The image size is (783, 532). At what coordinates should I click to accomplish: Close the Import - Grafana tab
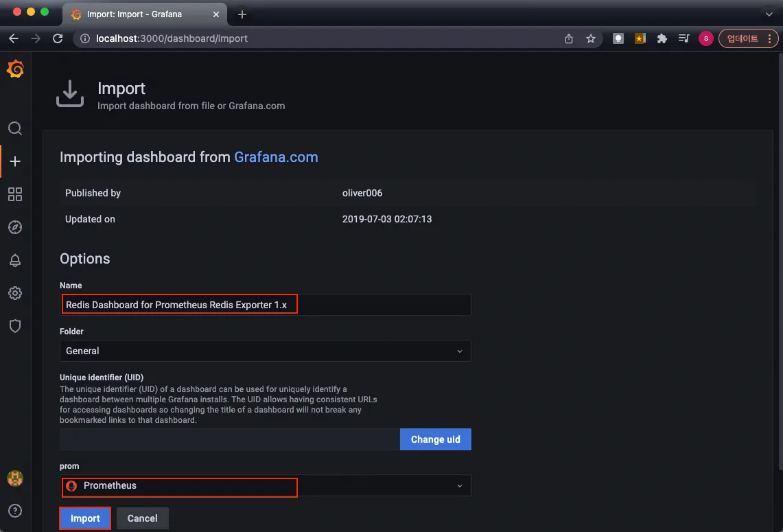pos(215,14)
